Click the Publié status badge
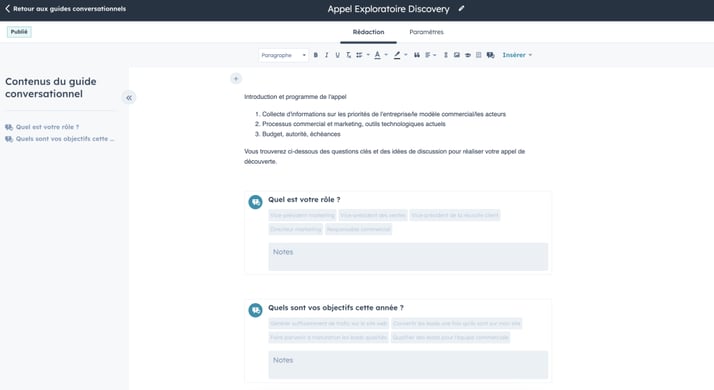Image resolution: width=714 pixels, height=390 pixels. tap(19, 32)
